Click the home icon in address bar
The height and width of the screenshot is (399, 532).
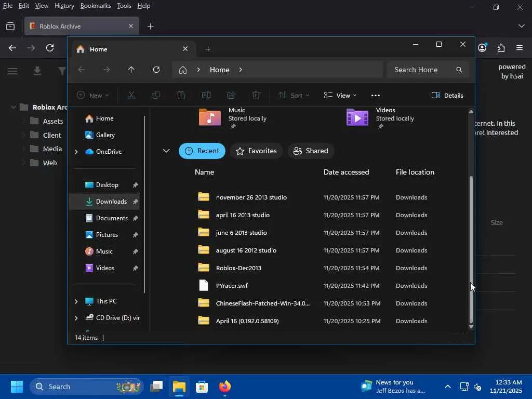pos(183,70)
